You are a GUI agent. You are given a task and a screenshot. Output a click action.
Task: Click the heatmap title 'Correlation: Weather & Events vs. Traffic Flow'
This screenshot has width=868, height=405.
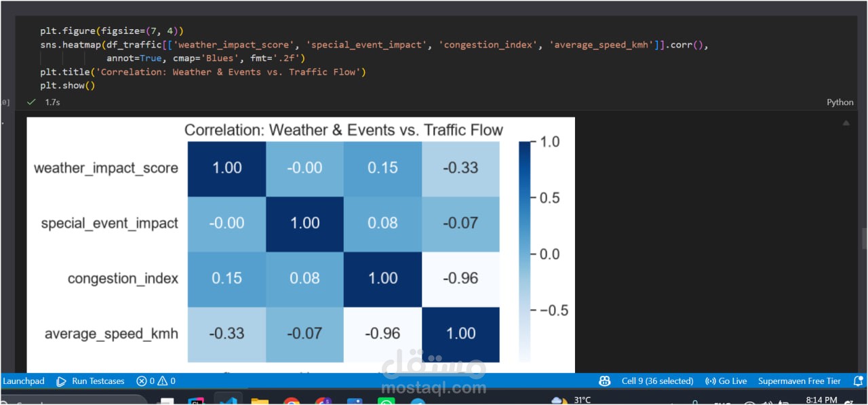point(344,130)
